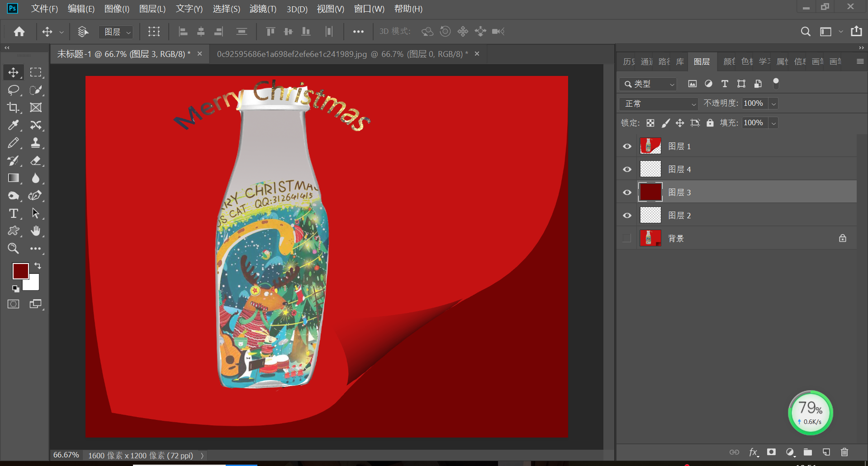Image resolution: width=868 pixels, height=466 pixels.
Task: Hide 图层 2 via eye icon
Action: 627,216
